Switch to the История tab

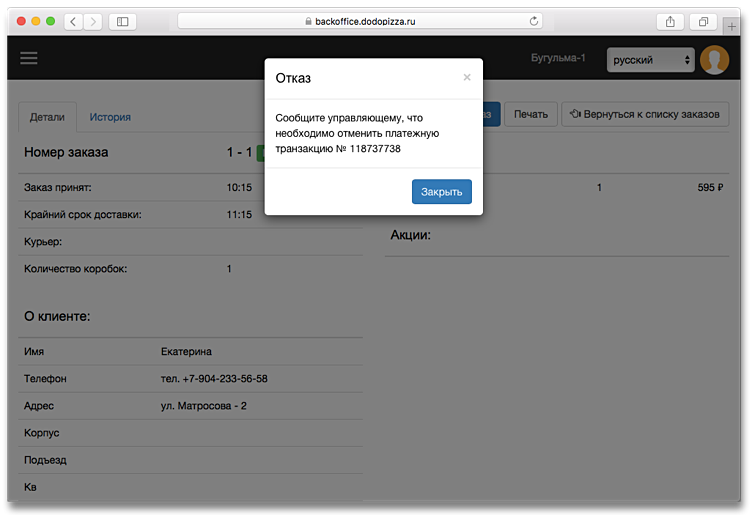(110, 117)
